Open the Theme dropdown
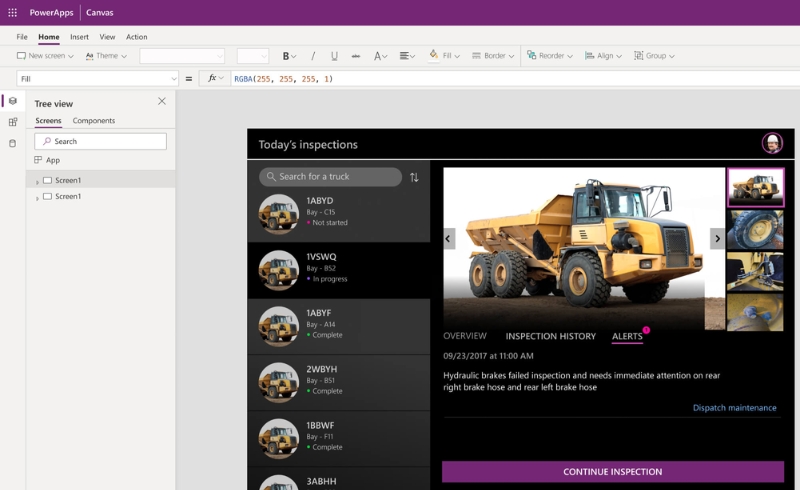Image resolution: width=800 pixels, height=490 pixels. 106,56
